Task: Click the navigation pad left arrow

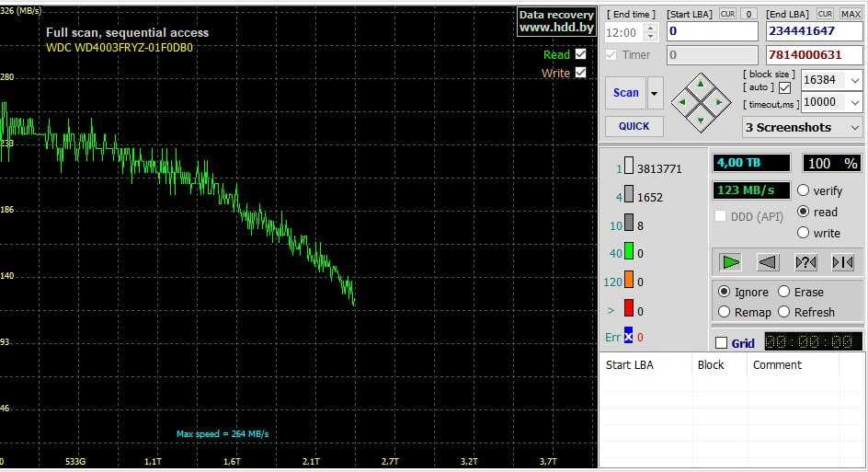Action: tap(682, 102)
